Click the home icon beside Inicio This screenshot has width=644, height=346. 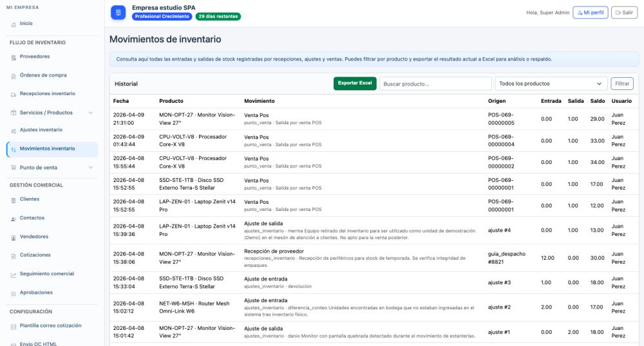click(x=14, y=24)
